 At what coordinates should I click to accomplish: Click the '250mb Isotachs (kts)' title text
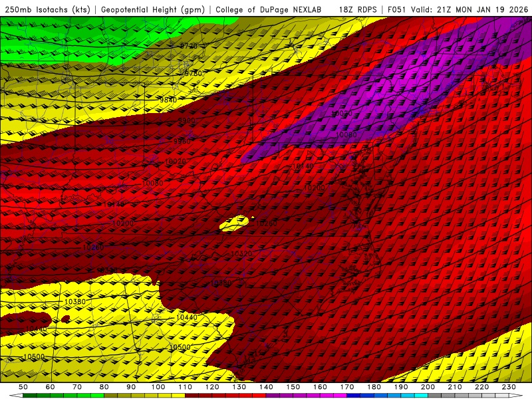(47, 9)
